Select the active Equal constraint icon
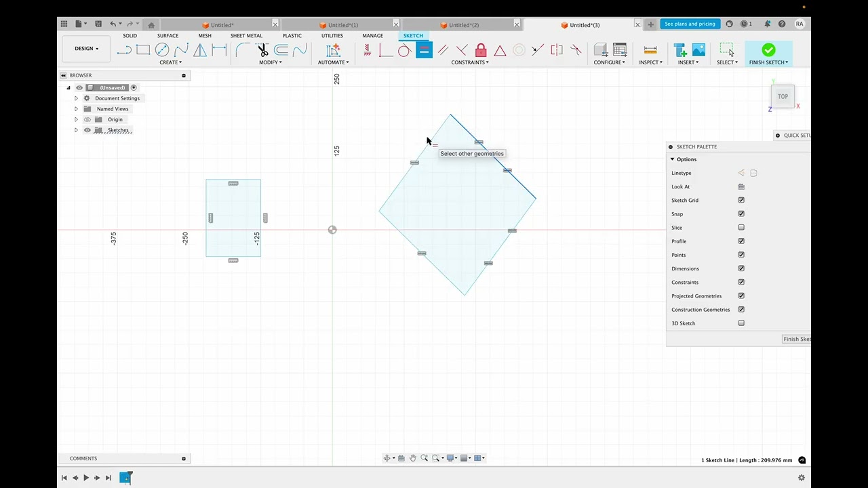Image resolution: width=868 pixels, height=488 pixels. click(424, 50)
